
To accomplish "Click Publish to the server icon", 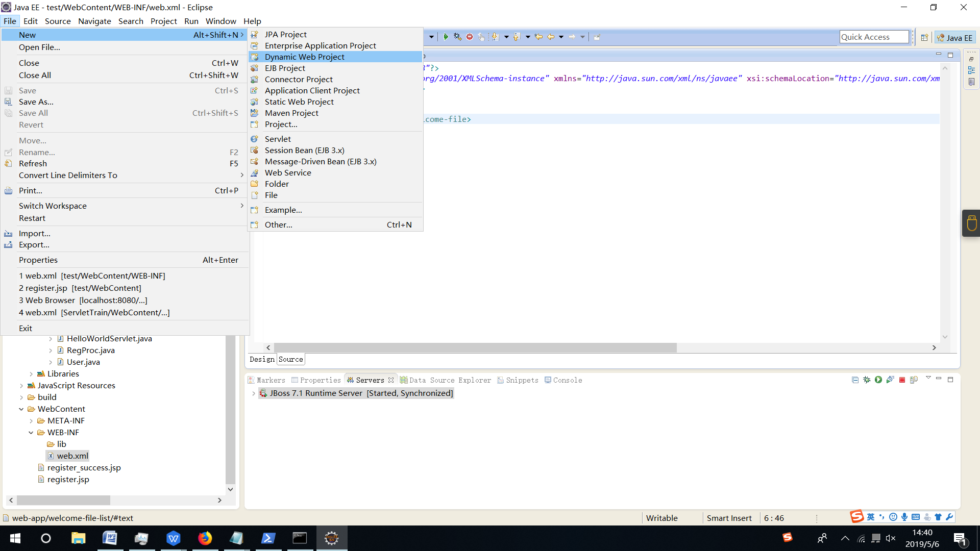I will point(914,380).
